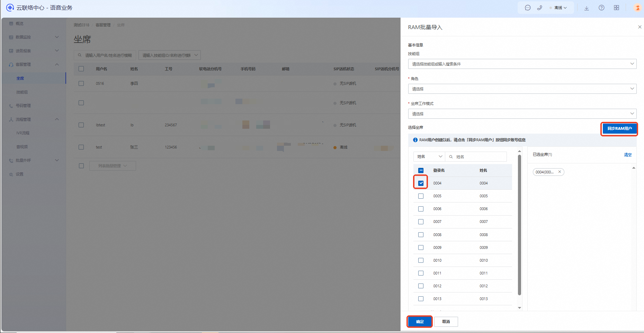Close the RAM批量导入 panel
The image size is (644, 333).
click(639, 27)
